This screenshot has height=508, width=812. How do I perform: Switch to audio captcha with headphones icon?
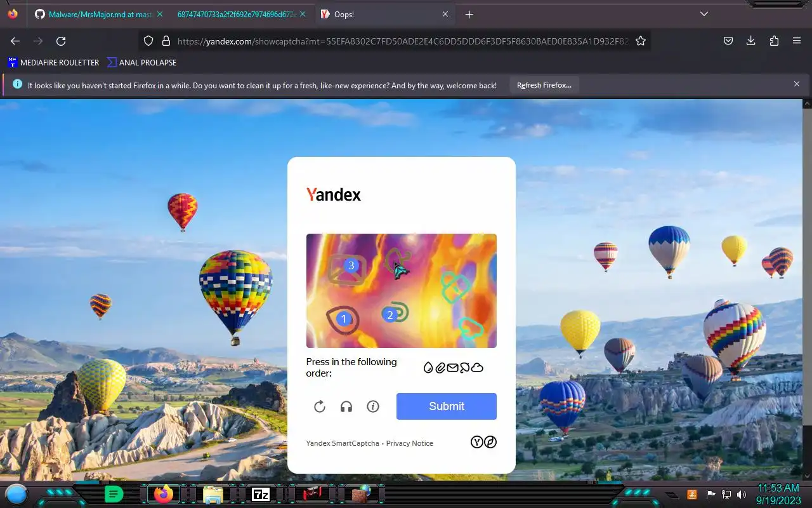pos(346,406)
